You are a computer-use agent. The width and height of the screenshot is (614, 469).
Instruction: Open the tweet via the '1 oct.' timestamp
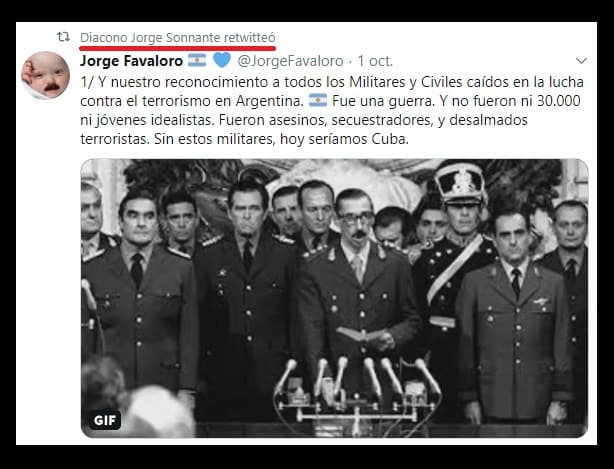[x=375, y=61]
